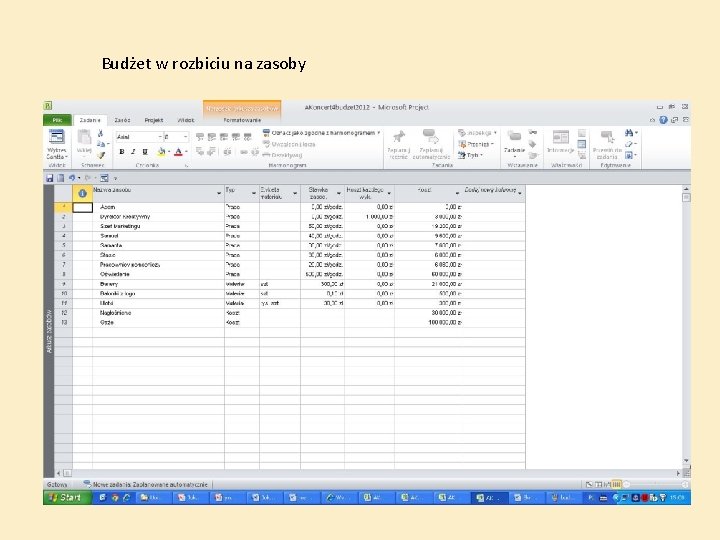Click the eraser clear icon
This screenshot has height=540, width=720.
tap(629, 144)
